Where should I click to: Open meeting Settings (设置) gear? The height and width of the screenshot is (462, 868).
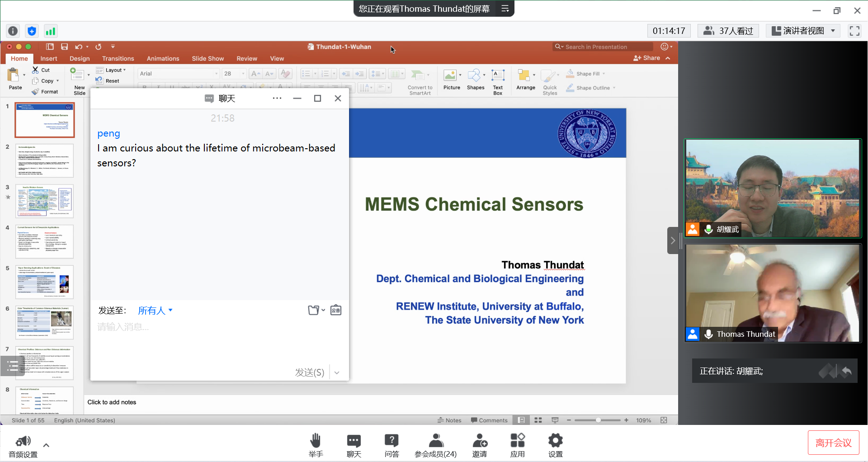[555, 441]
